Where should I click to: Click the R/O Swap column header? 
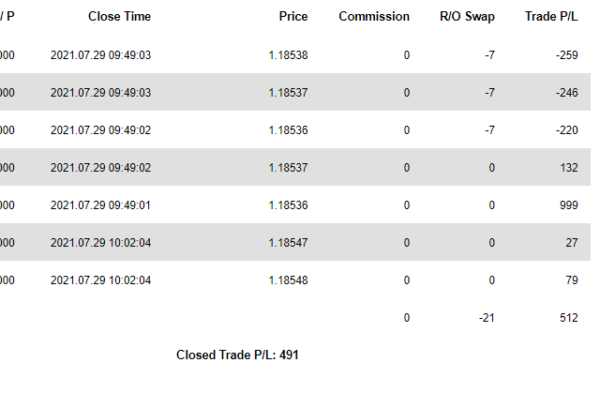pos(467,16)
